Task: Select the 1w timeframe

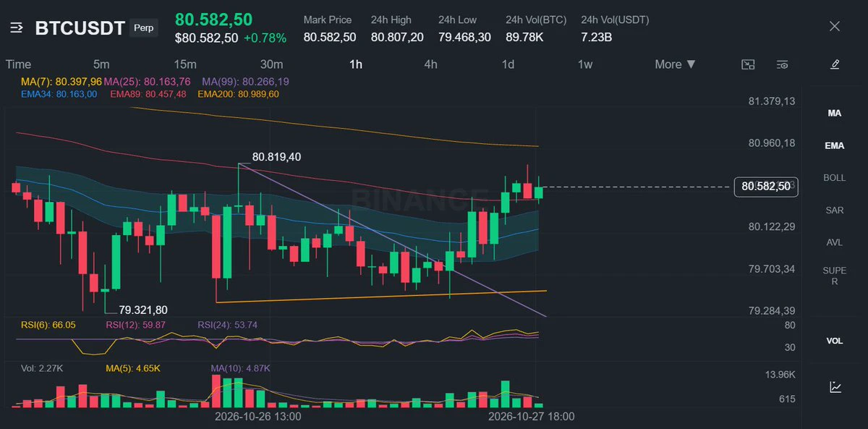Action: 585,64
